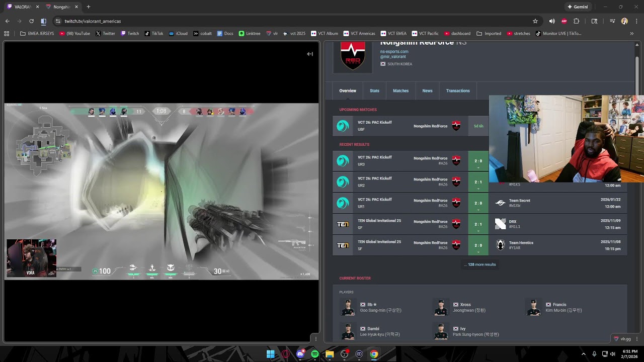Open left panel three-dot options
The image size is (644, 362).
315,338
